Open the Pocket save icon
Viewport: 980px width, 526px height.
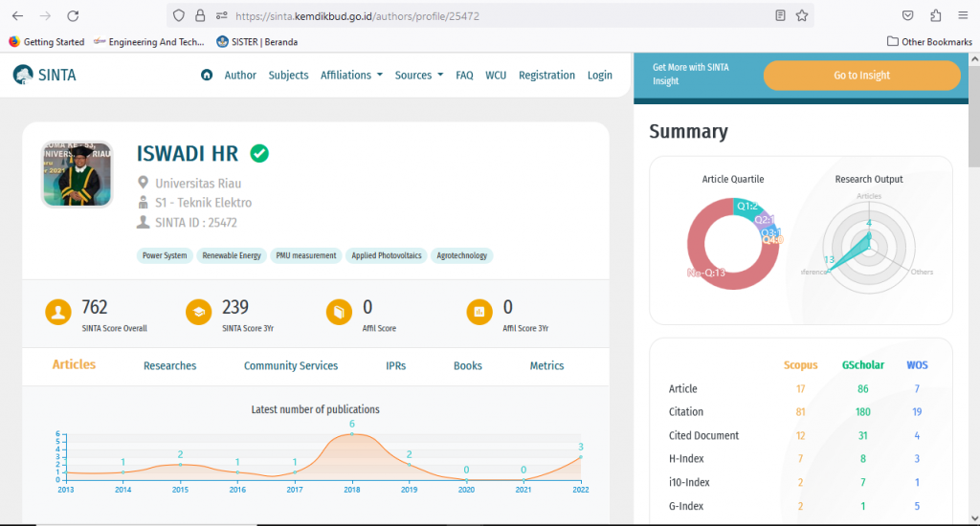pos(907,15)
